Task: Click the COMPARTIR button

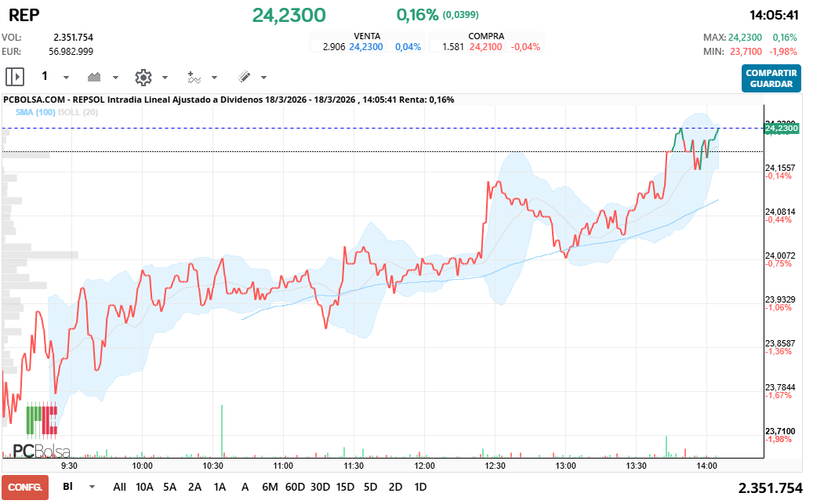Action: pyautogui.click(x=771, y=74)
